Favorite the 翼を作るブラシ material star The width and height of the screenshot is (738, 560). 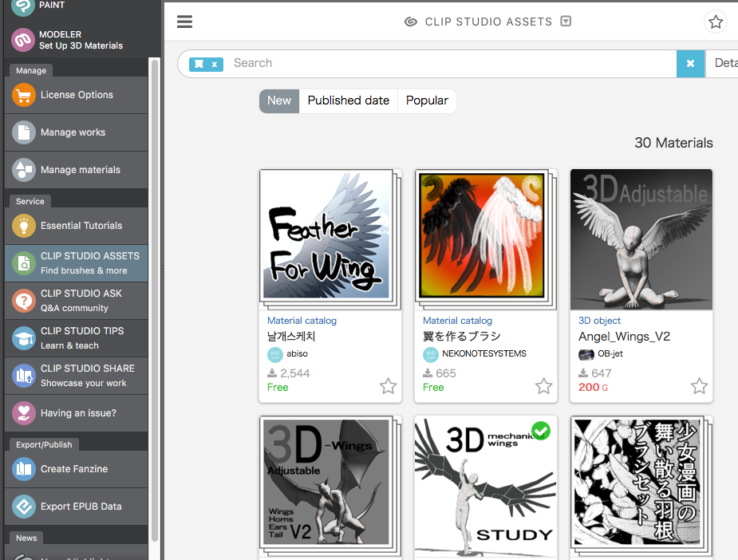click(x=543, y=386)
